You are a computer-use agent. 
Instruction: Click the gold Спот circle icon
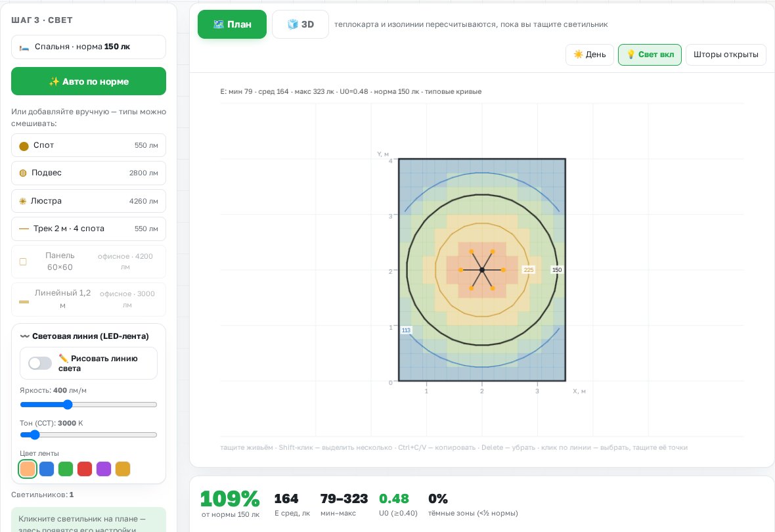(x=24, y=146)
